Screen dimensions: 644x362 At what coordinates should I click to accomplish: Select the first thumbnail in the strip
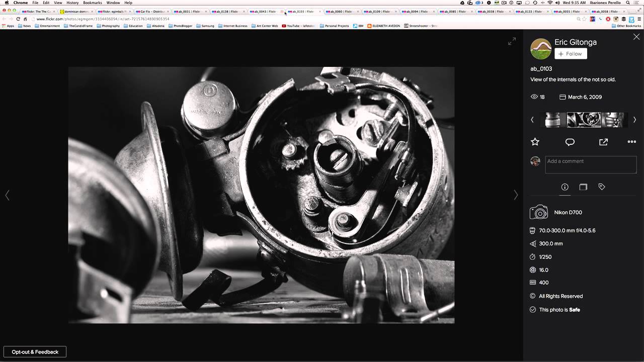(553, 120)
